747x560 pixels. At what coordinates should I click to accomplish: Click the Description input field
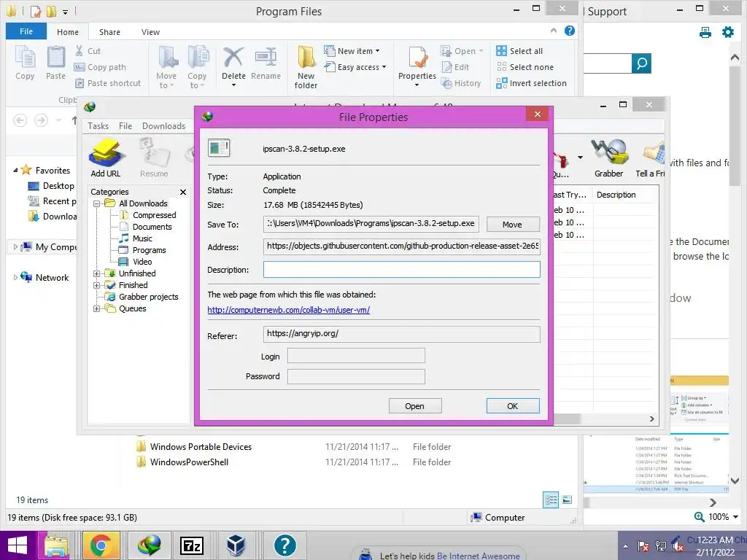click(x=402, y=270)
